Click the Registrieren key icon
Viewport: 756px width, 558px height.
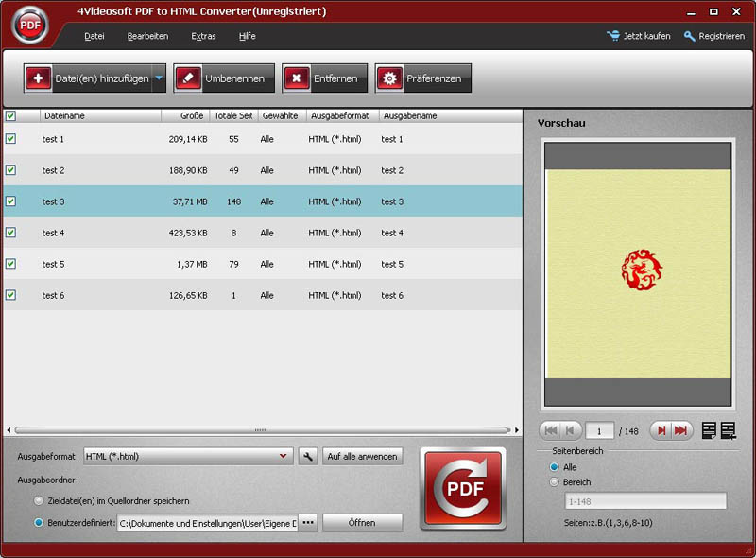[690, 36]
